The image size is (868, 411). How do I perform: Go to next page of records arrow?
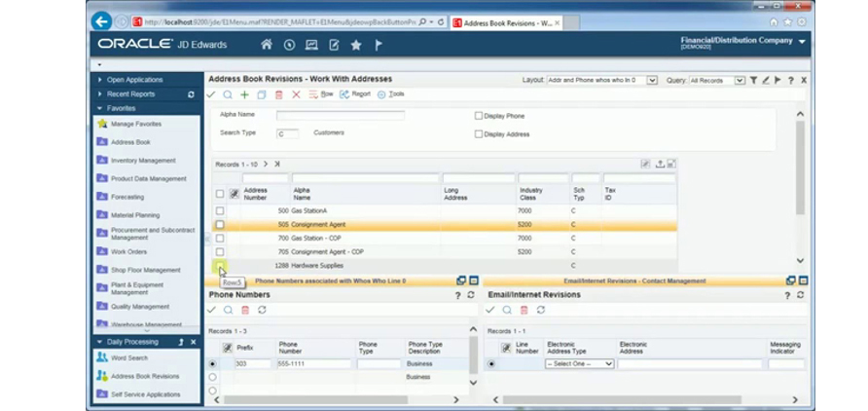pyautogui.click(x=265, y=164)
